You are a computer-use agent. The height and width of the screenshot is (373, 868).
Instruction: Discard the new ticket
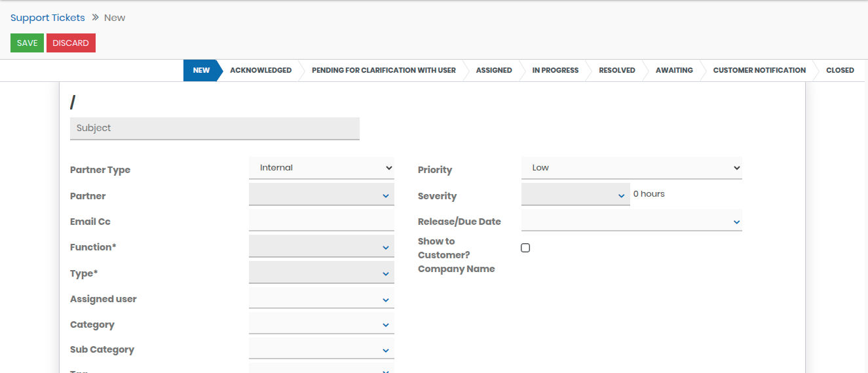71,43
